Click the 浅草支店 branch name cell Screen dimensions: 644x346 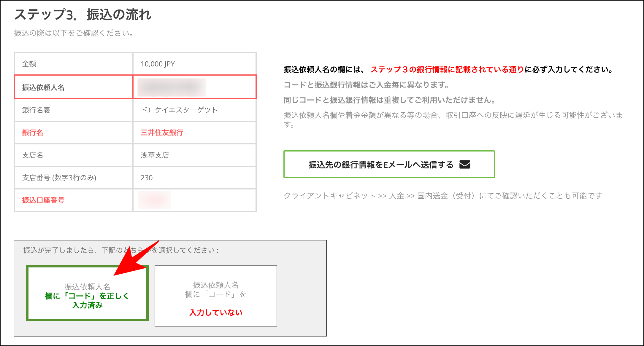click(x=155, y=155)
